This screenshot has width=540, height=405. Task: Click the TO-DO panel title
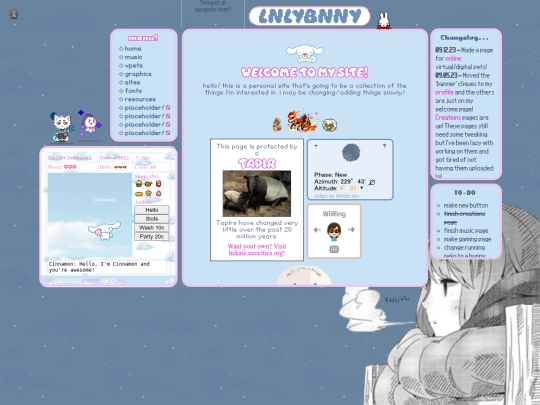[x=465, y=193]
